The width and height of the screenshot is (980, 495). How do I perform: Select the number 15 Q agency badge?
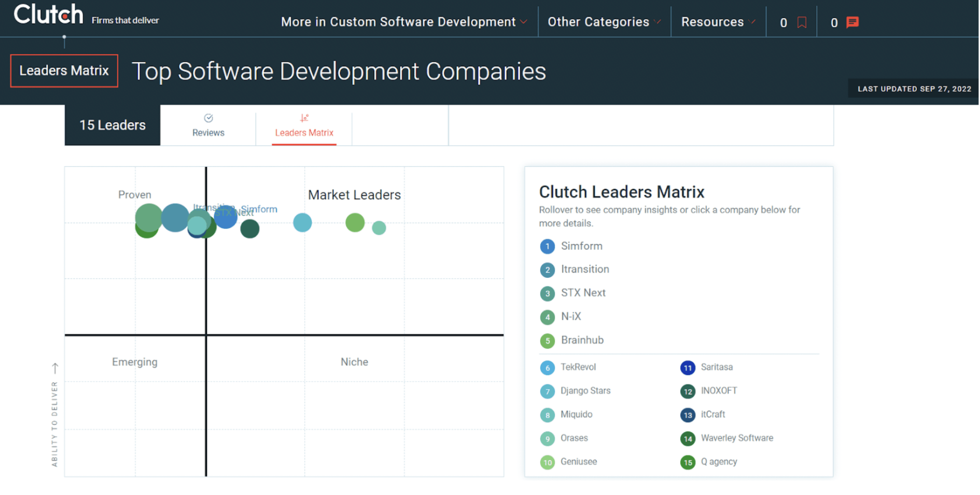coord(688,463)
